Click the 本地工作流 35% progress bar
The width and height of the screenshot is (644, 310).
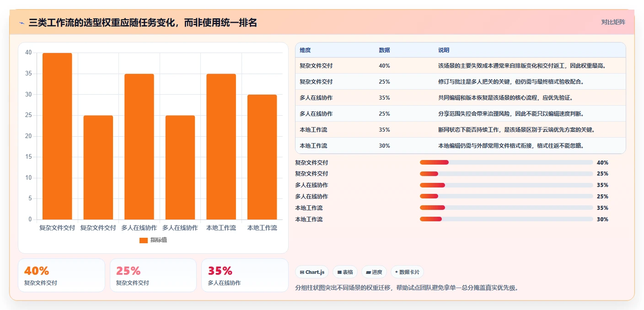(x=506, y=208)
